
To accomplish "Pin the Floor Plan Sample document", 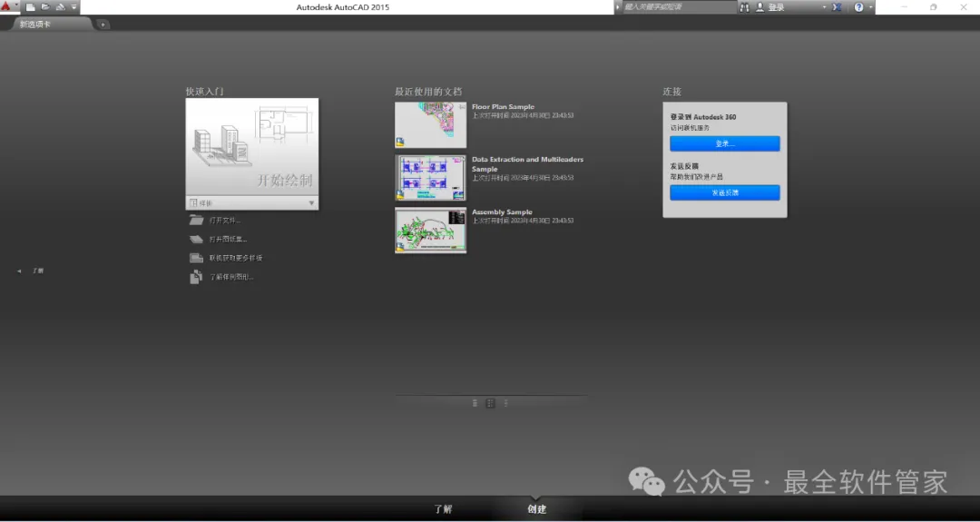I will [463, 107].
